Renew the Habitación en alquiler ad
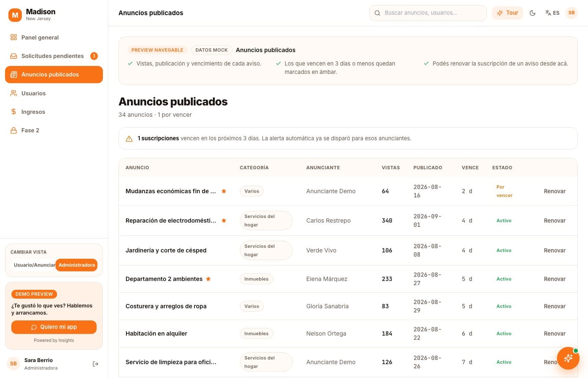This screenshot has height=378, width=588. [x=554, y=333]
